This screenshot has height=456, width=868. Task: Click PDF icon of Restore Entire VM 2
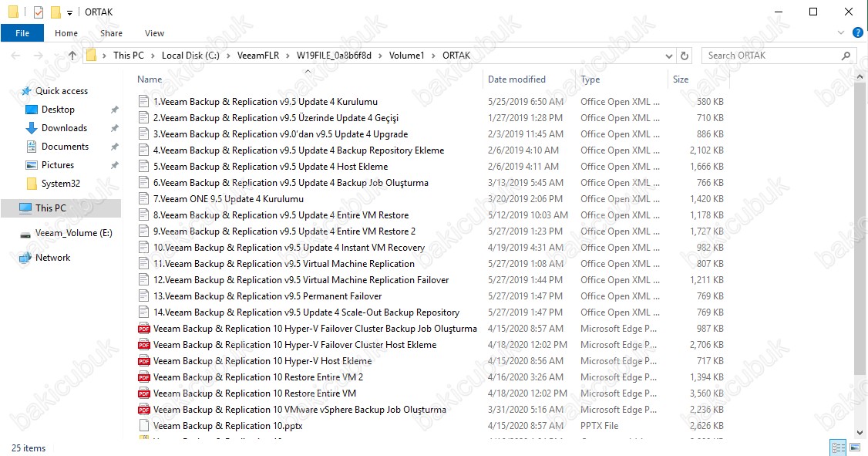coord(144,377)
